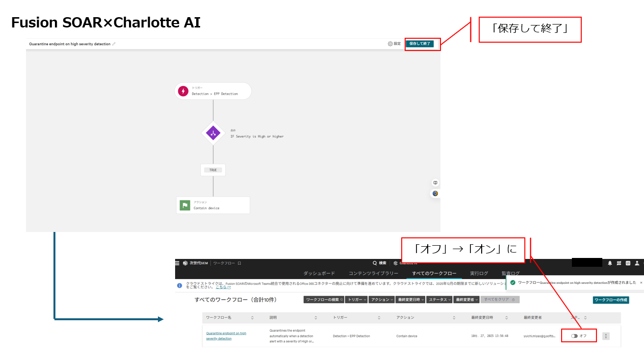Switch to the 実行ログ tab
Image resolution: width=644 pixels, height=358 pixels.
click(479, 273)
